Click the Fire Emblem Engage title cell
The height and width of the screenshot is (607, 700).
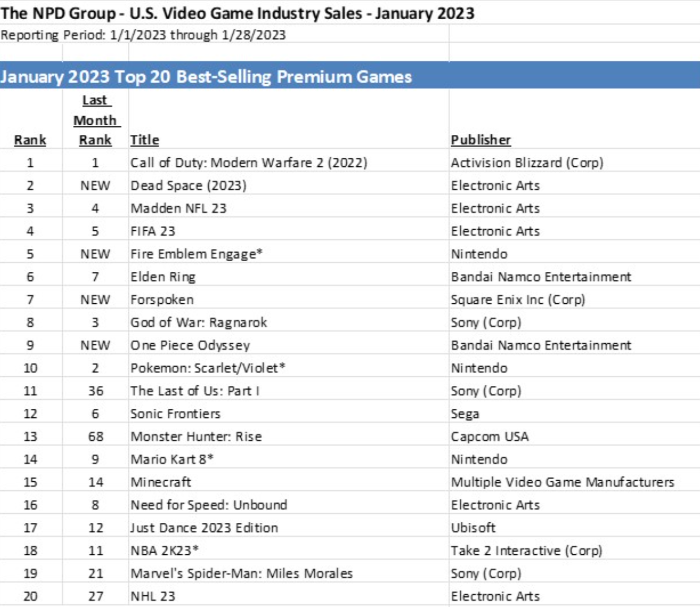196,254
